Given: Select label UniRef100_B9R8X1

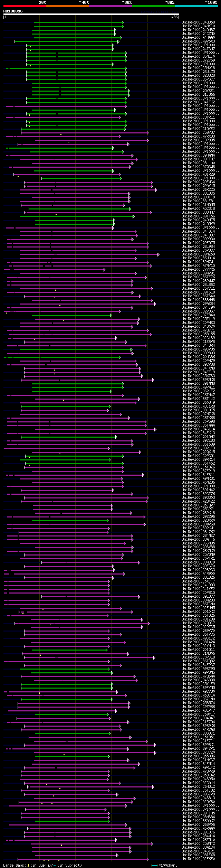Looking at the screenshot, I should [x=198, y=745].
